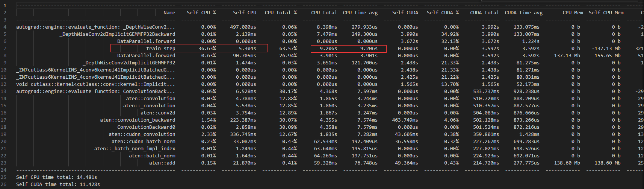Click line number 25 in the gutter
644x189 pixels.
pos(4,177)
